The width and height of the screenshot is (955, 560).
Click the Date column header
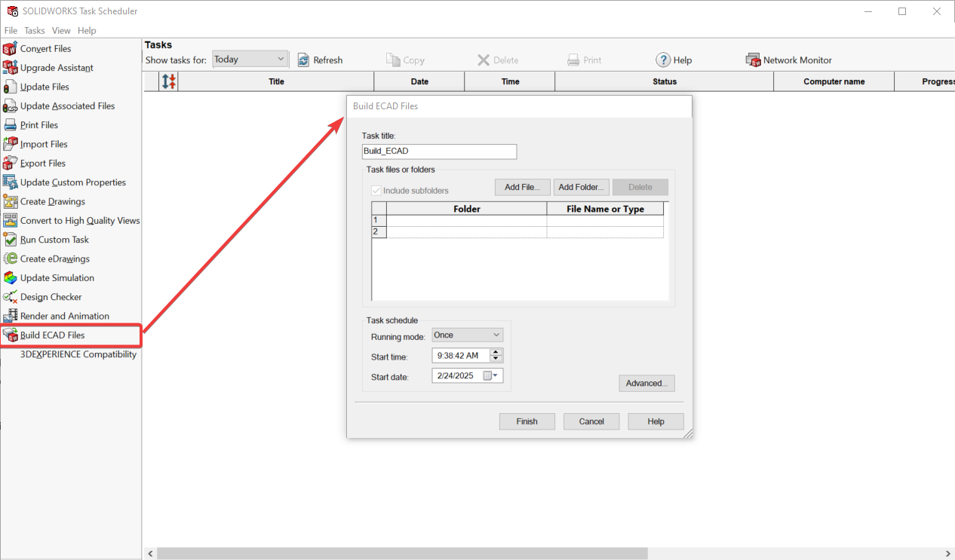click(x=419, y=81)
